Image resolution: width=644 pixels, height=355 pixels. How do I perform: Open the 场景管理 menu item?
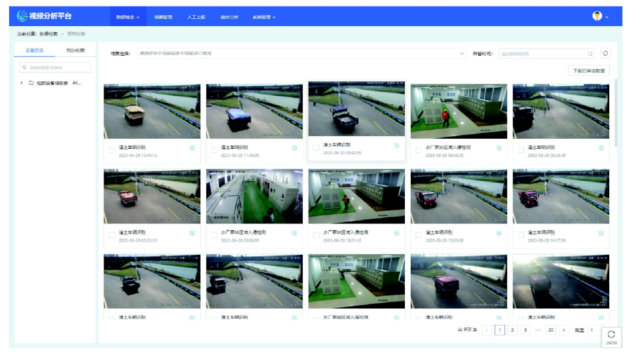click(x=163, y=17)
